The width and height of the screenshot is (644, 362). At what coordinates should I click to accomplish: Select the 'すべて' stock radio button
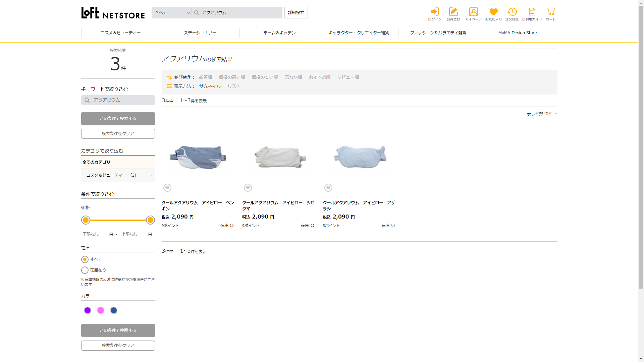click(x=85, y=259)
